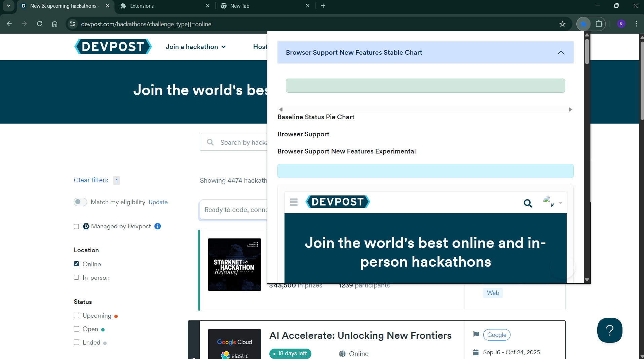Screen dimensions: 644x359
Task: Check the Ended status checkbox
Action: click(76, 342)
